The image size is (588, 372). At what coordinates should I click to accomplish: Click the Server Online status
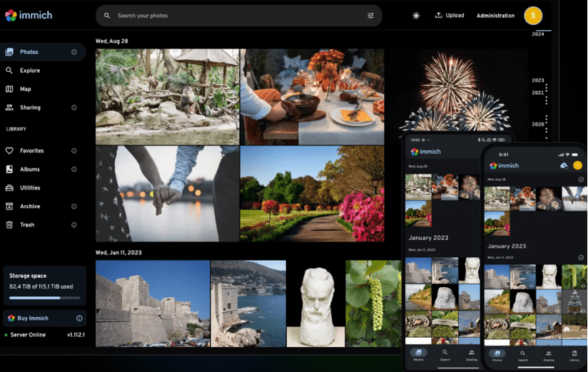(x=26, y=334)
